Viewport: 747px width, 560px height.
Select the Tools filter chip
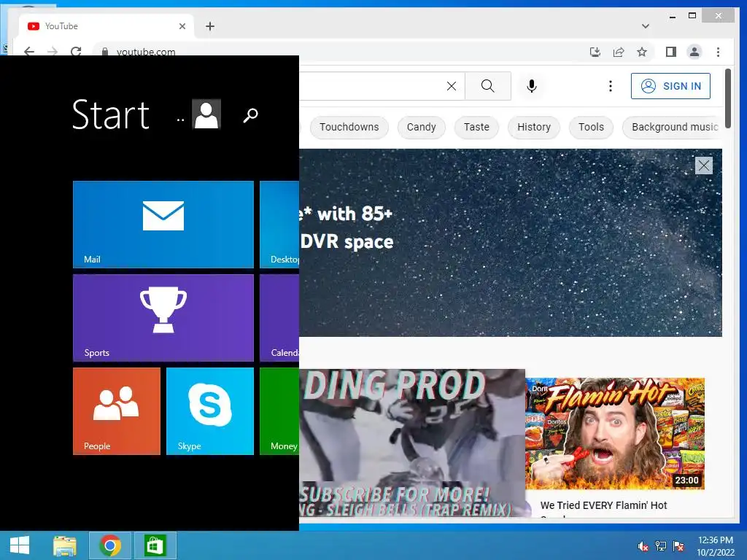(x=591, y=127)
